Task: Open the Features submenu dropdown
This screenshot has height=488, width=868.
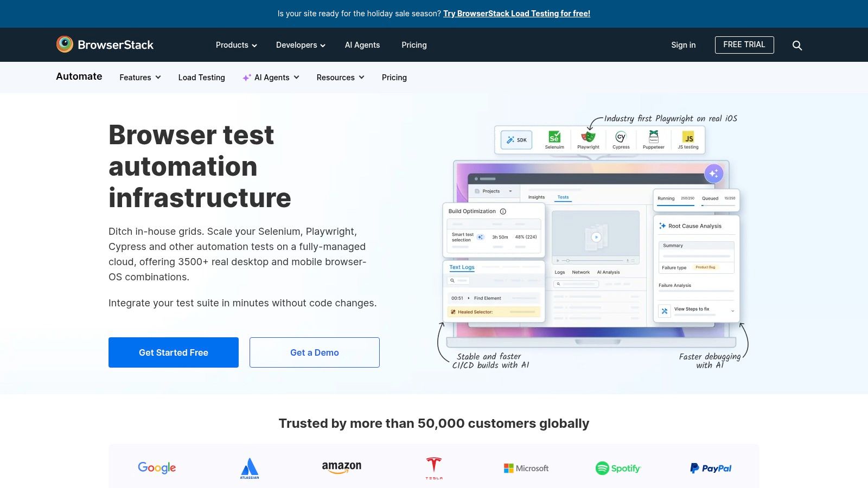Action: 141,78
